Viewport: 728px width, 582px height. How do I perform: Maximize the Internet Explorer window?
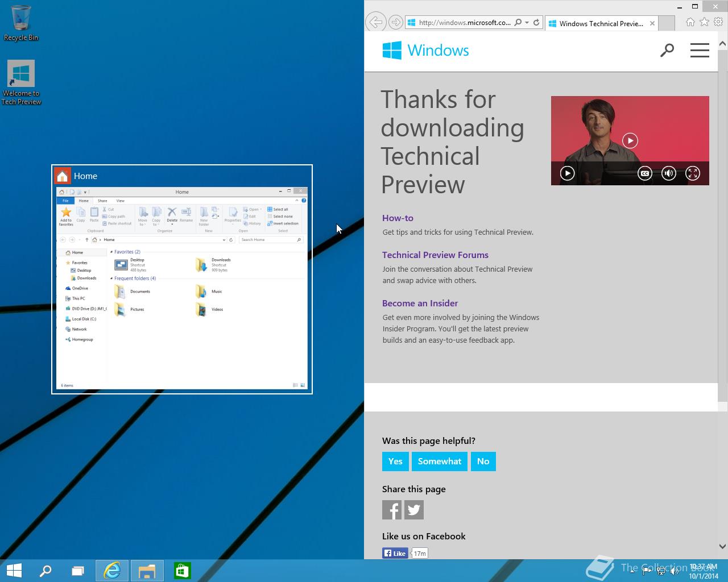tap(696, 7)
